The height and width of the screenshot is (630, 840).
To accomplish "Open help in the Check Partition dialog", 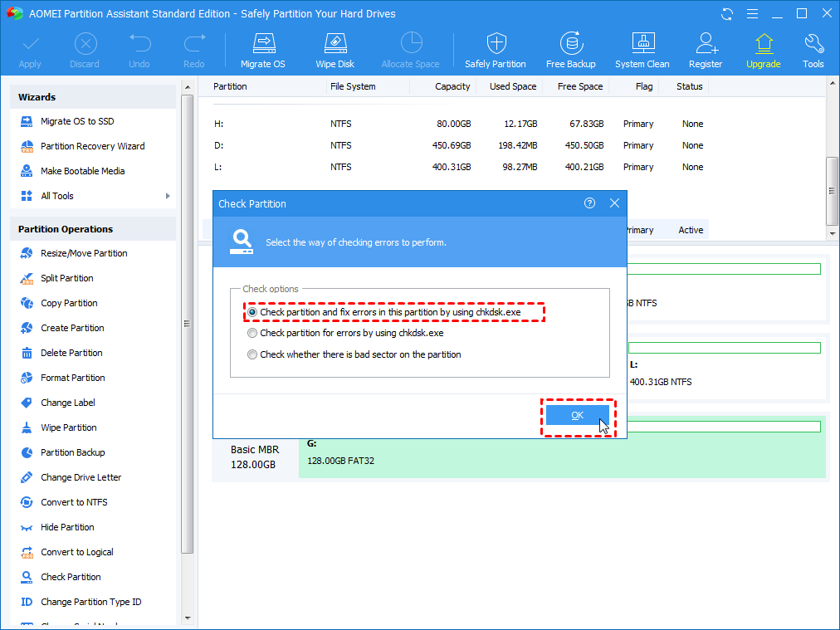I will [589, 203].
